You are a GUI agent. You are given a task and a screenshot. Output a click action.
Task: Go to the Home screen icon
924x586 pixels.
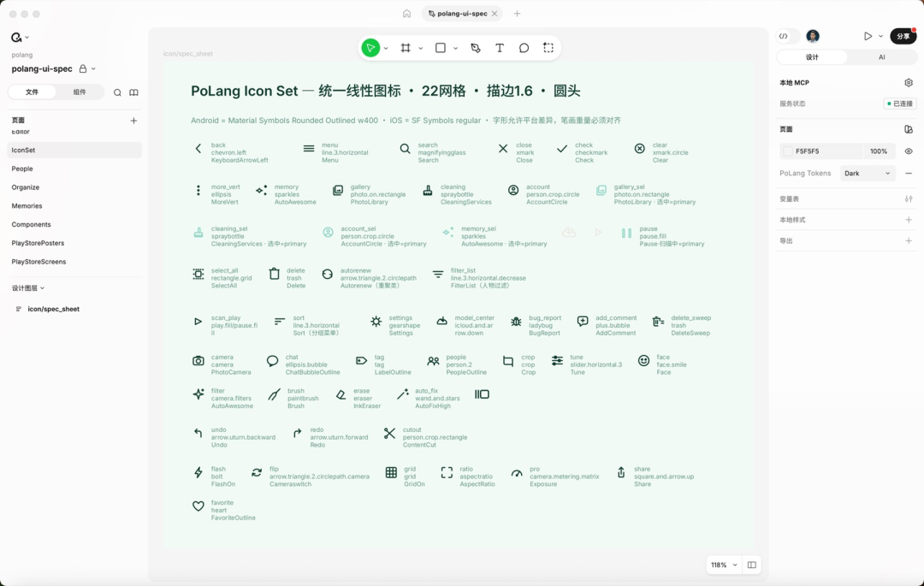(x=406, y=14)
